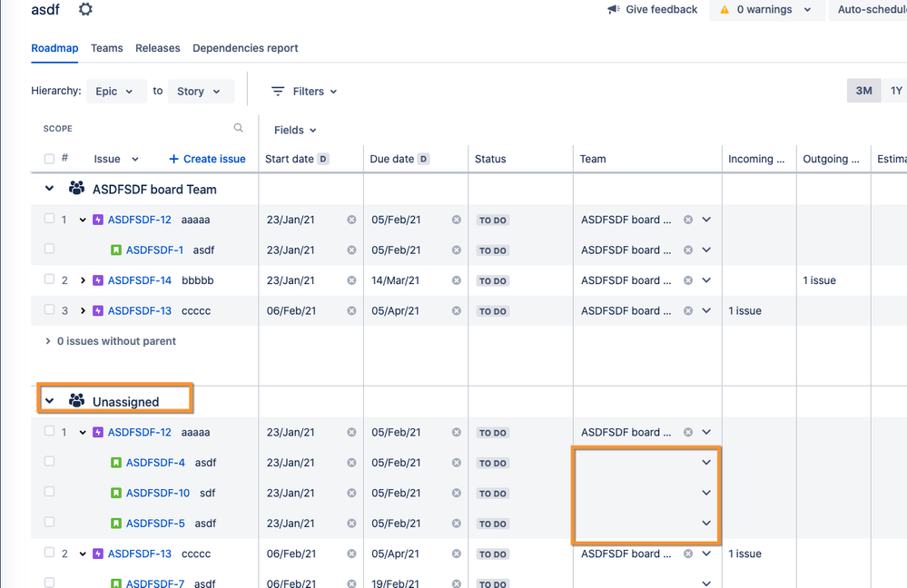Tick the select-all checkbox in the header

pyautogui.click(x=49, y=159)
